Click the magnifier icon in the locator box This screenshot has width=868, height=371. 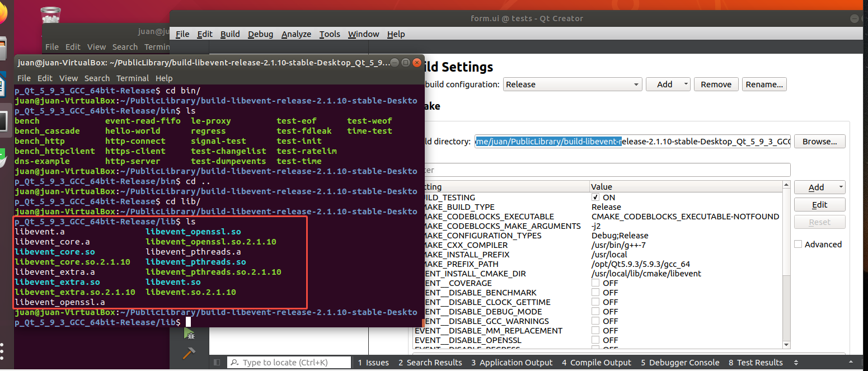pyautogui.click(x=234, y=363)
